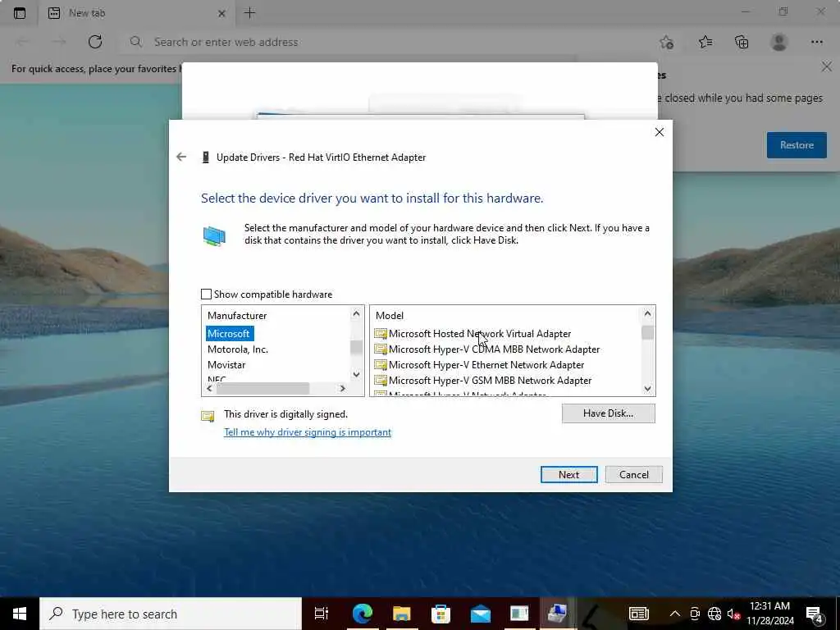This screenshot has height=630, width=840.
Task: Open Task View from taskbar
Action: pyautogui.click(x=322, y=614)
